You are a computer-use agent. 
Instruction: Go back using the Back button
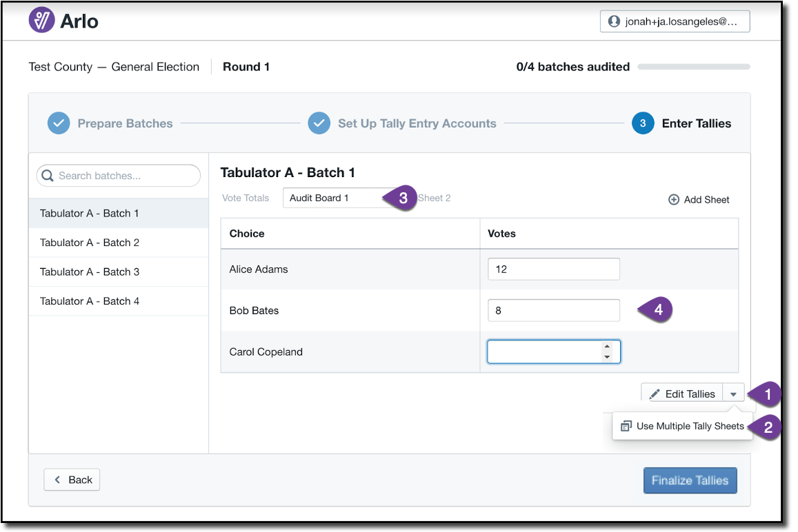(x=72, y=480)
